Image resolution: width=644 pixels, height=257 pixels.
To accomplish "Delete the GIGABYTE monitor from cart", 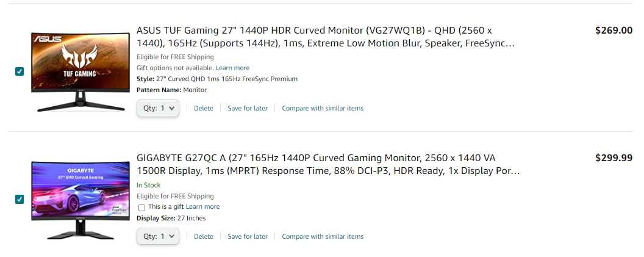I will (x=204, y=236).
